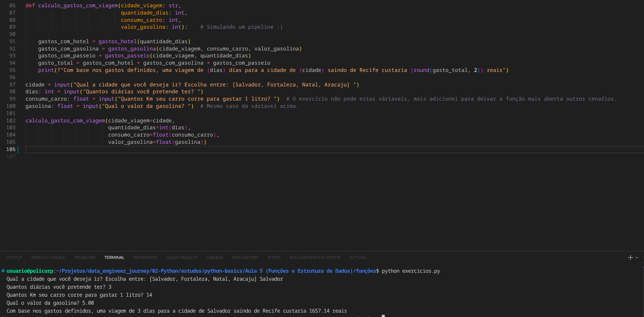Click the "# Simulando um pipeline :)" comment

point(241,27)
